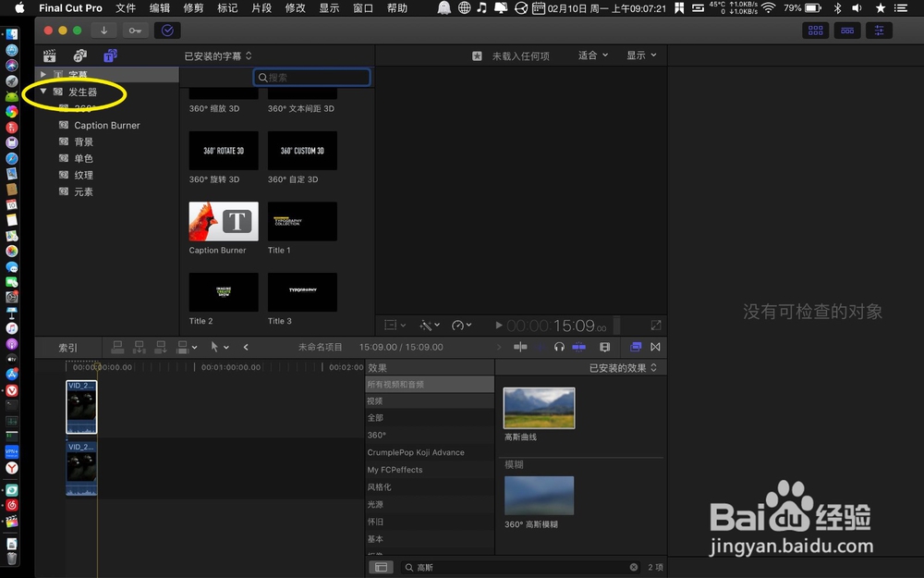This screenshot has height=578, width=924.
Task: Open the Transform crop pop-up menu
Action: [395, 325]
